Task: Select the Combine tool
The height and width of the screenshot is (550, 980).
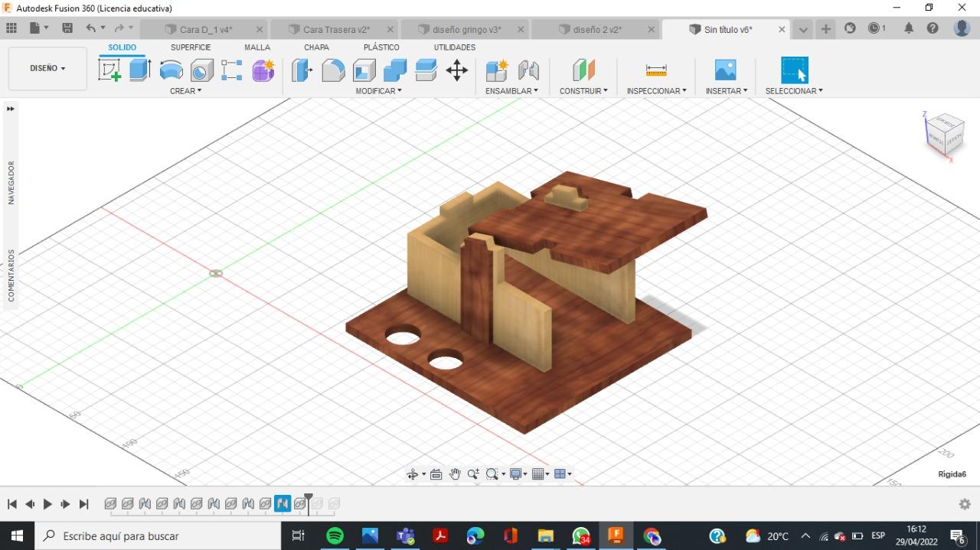Action: click(x=395, y=71)
